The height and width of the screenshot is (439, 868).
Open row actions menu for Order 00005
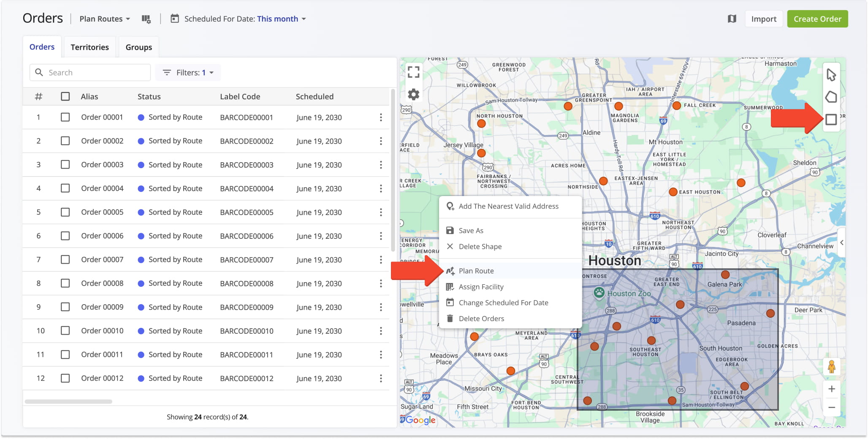pos(381,212)
